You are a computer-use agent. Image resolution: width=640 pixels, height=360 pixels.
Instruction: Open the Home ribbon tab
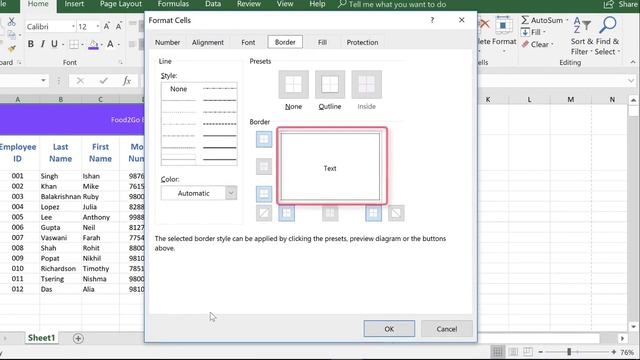click(38, 4)
